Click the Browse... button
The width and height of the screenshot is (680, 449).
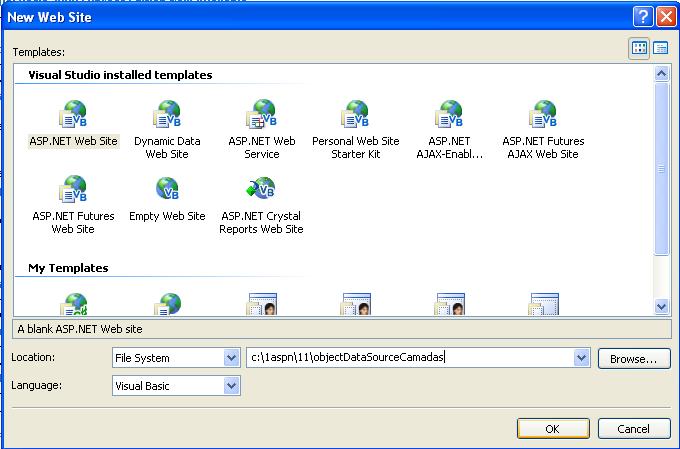(x=634, y=359)
